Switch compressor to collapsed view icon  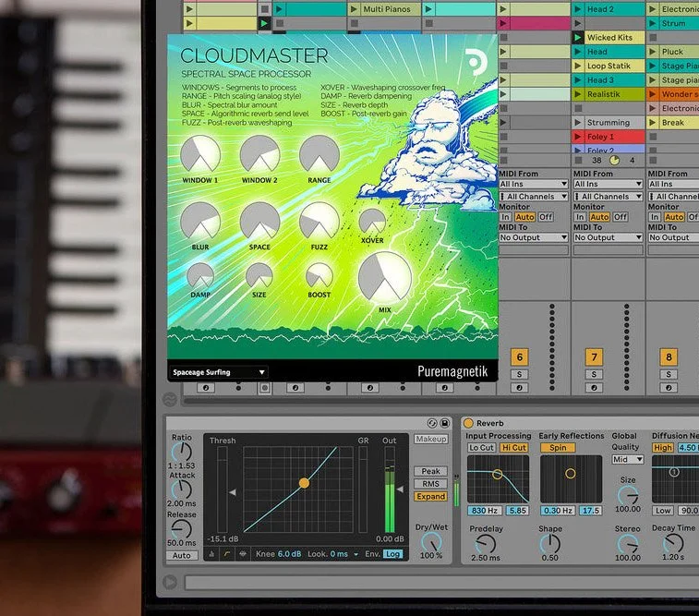211,554
